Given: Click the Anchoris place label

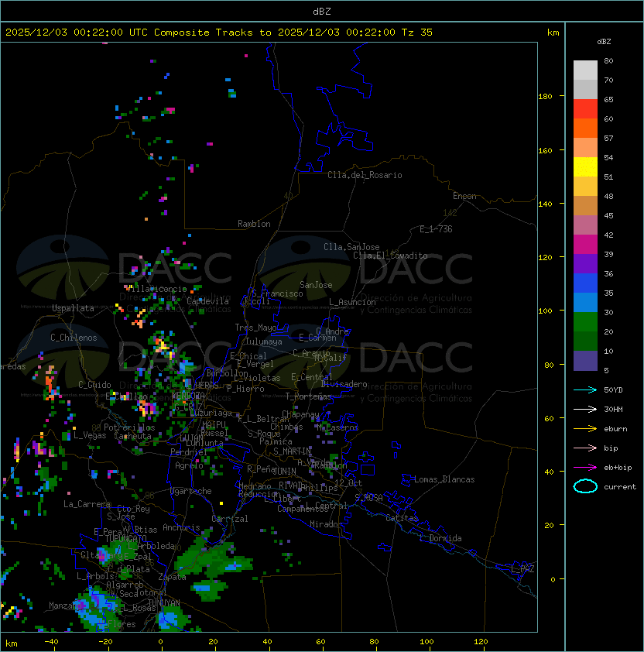Looking at the screenshot, I should (181, 527).
